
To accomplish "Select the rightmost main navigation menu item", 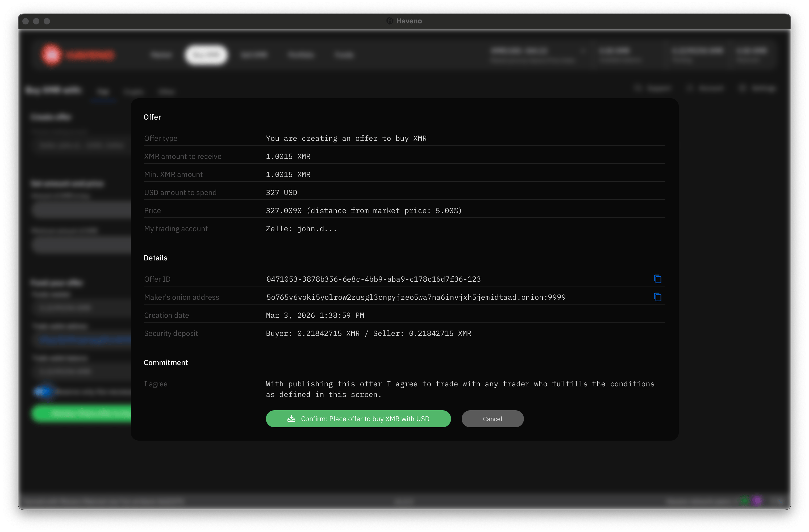I will point(344,55).
